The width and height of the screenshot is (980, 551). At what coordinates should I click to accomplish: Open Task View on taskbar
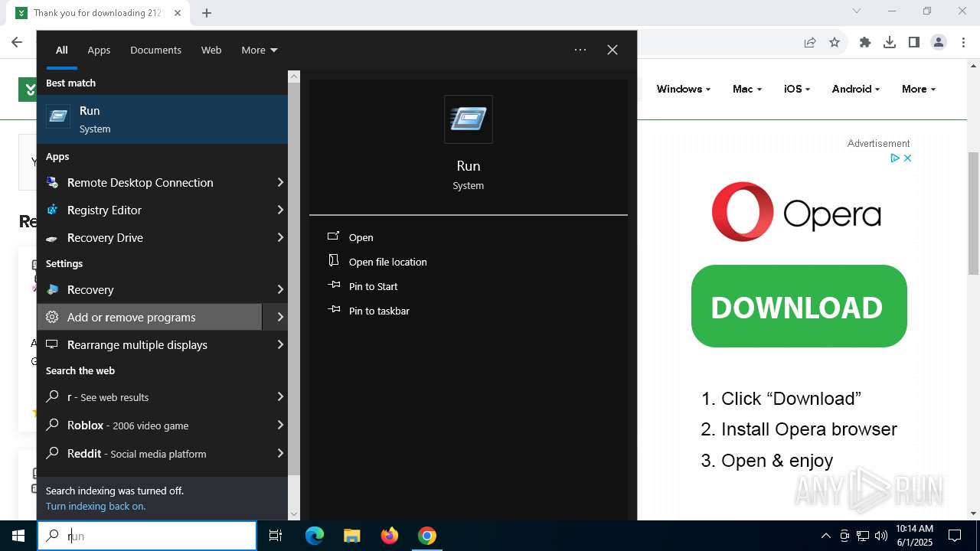click(x=276, y=536)
